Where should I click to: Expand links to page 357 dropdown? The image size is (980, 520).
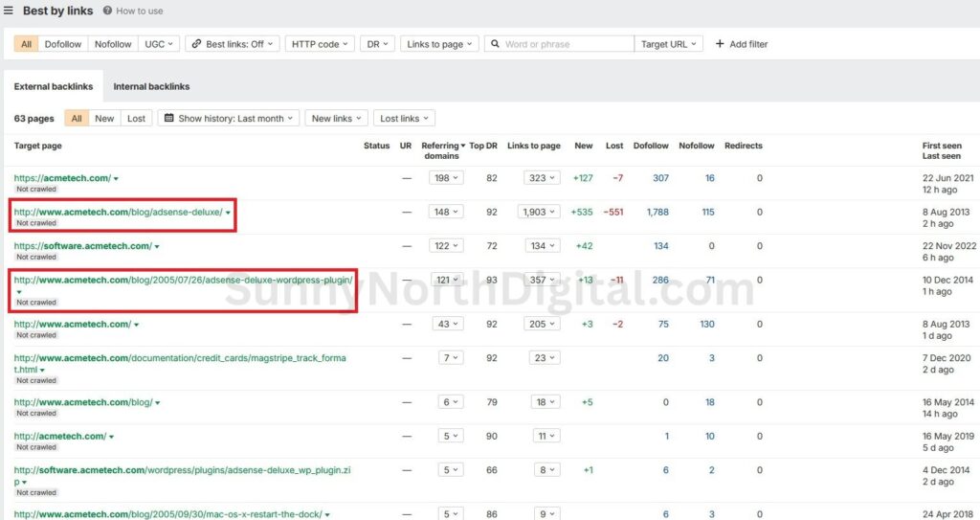pos(542,280)
